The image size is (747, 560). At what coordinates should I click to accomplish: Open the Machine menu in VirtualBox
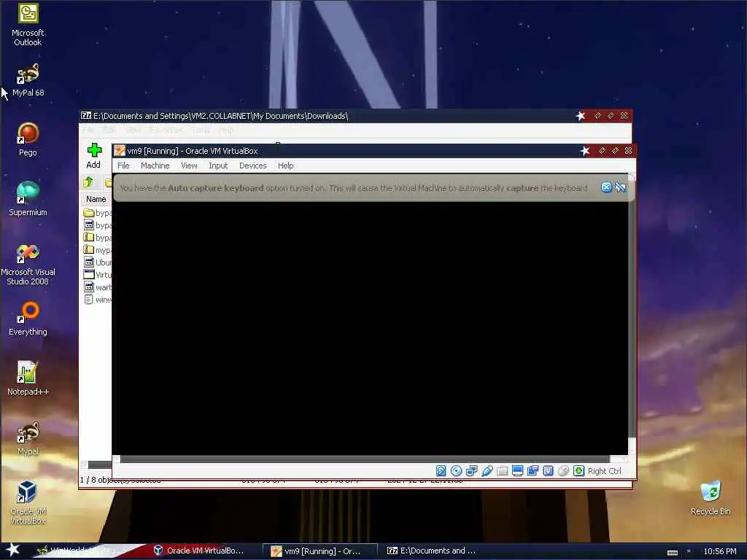(155, 166)
